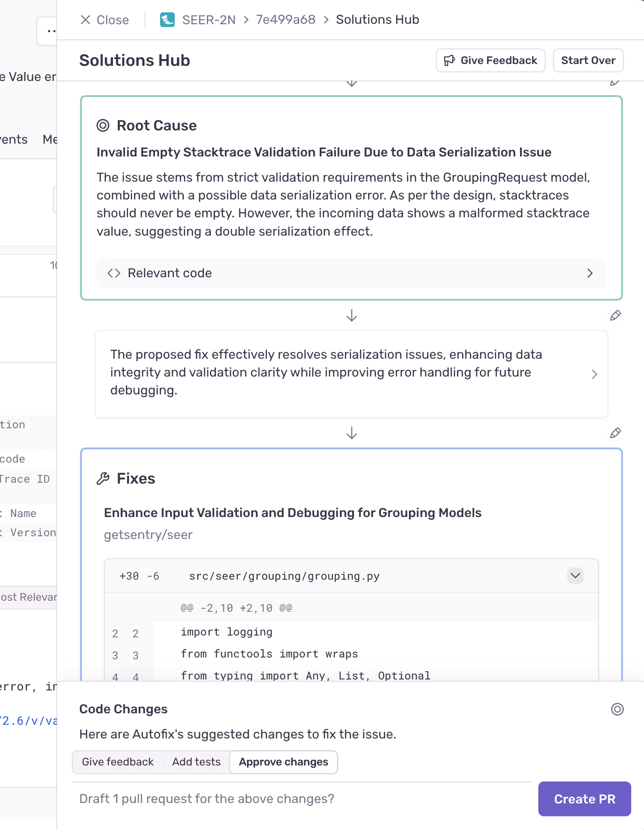Click the Root Cause target icon
The width and height of the screenshot is (644, 830).
point(103,125)
